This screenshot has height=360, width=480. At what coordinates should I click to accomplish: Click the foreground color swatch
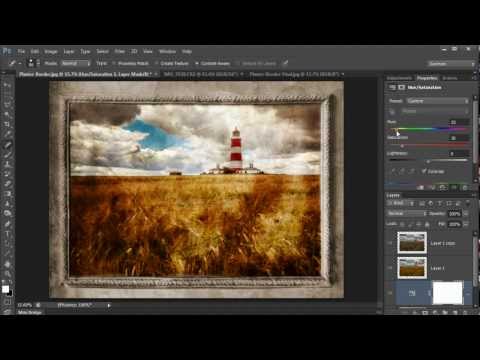coord(5,289)
